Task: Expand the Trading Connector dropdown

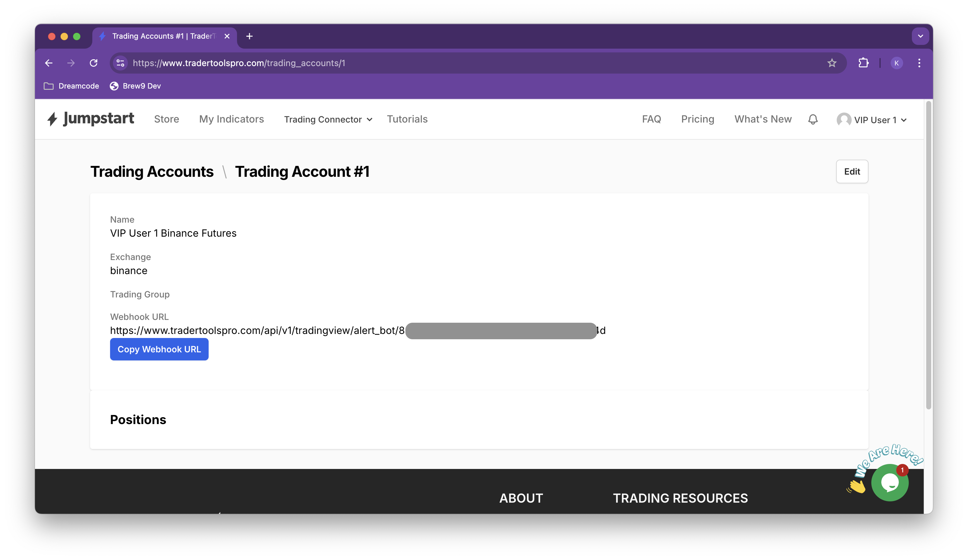Action: 328,119
